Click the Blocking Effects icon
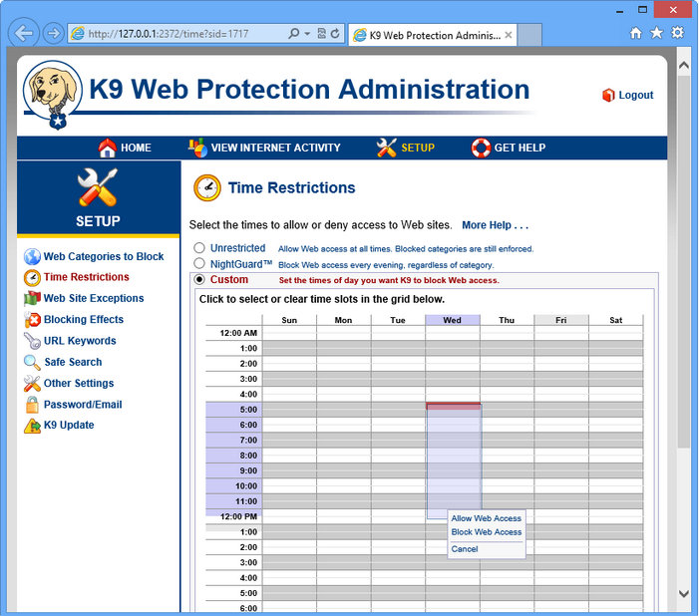Viewport: 699px width, 616px height. tap(32, 320)
